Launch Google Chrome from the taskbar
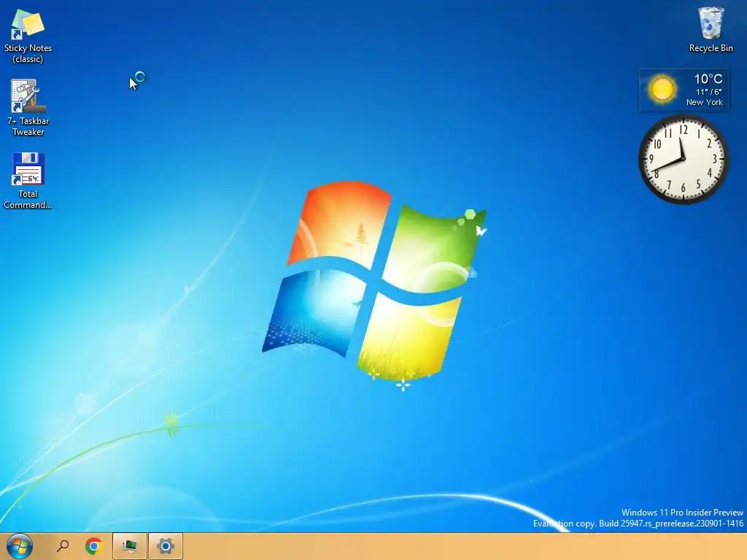Image resolution: width=747 pixels, height=560 pixels. point(94,545)
